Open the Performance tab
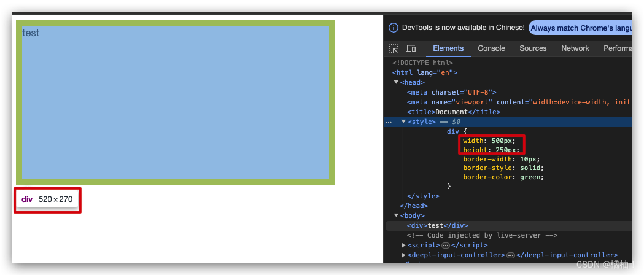The height and width of the screenshot is (275, 644). (618, 48)
